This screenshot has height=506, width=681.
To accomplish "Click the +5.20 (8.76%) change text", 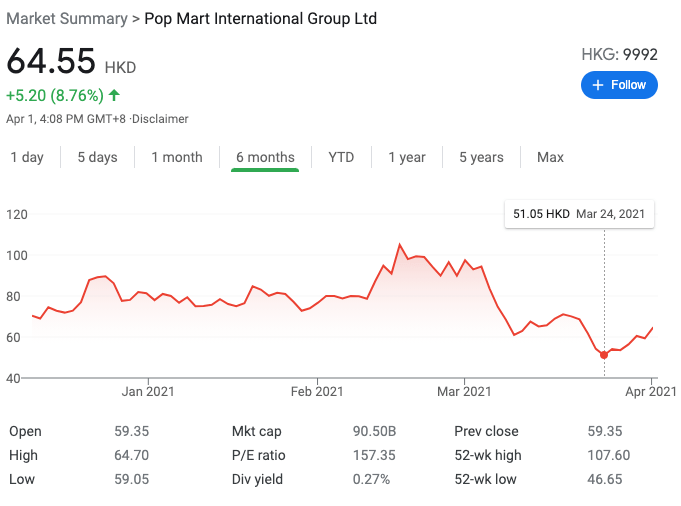I will pyautogui.click(x=55, y=96).
